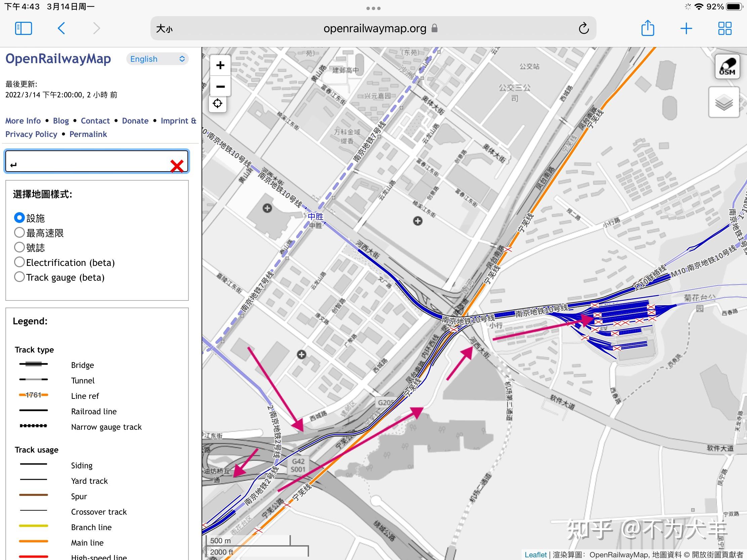This screenshot has height=560, width=747.
Task: Select Electrification (beta) map style
Action: click(19, 262)
